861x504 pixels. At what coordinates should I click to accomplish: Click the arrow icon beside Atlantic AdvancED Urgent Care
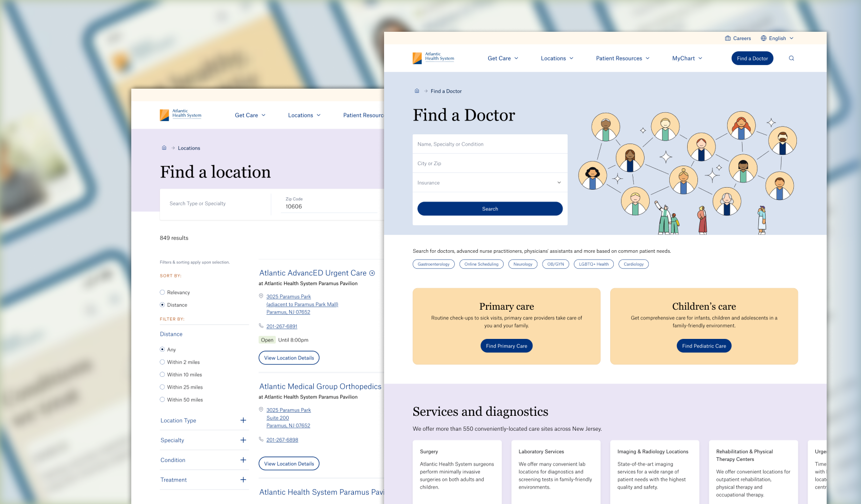[372, 273]
